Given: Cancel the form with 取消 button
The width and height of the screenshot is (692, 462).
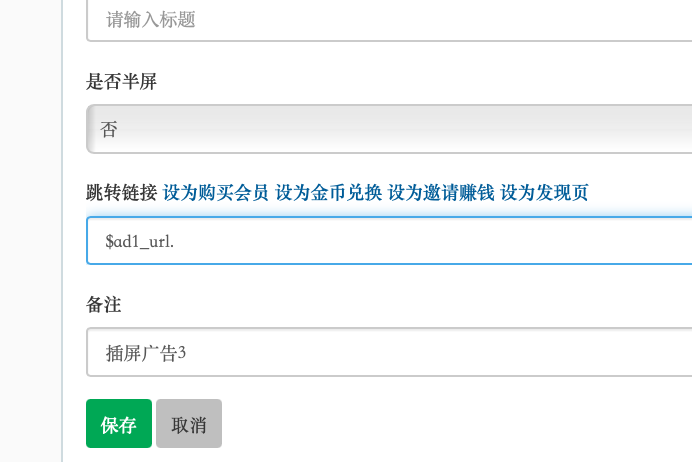Looking at the screenshot, I should click(x=189, y=424).
